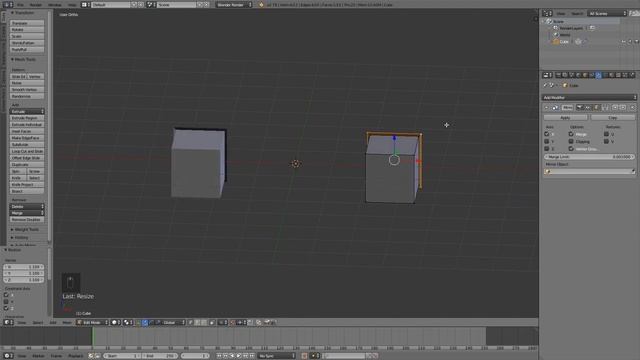Screen dimensions: 640x360
Task: Toggle Mirror modifier render visibility camera icon
Action: (x=580, y=107)
